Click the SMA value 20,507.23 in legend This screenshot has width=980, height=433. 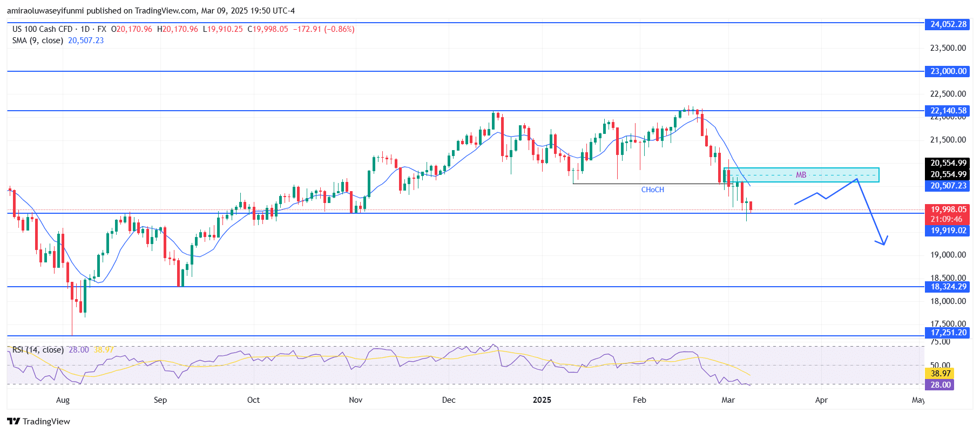click(x=86, y=40)
